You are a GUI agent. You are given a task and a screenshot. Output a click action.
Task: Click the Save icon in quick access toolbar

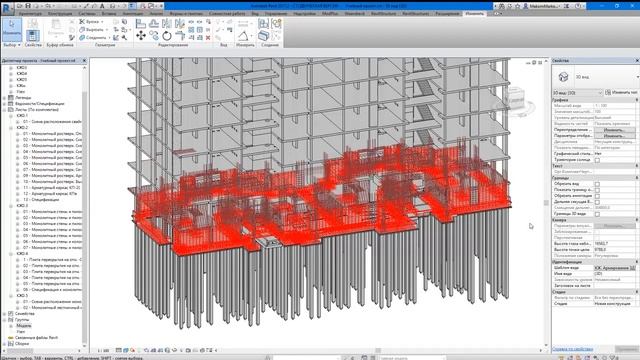[x=28, y=6]
